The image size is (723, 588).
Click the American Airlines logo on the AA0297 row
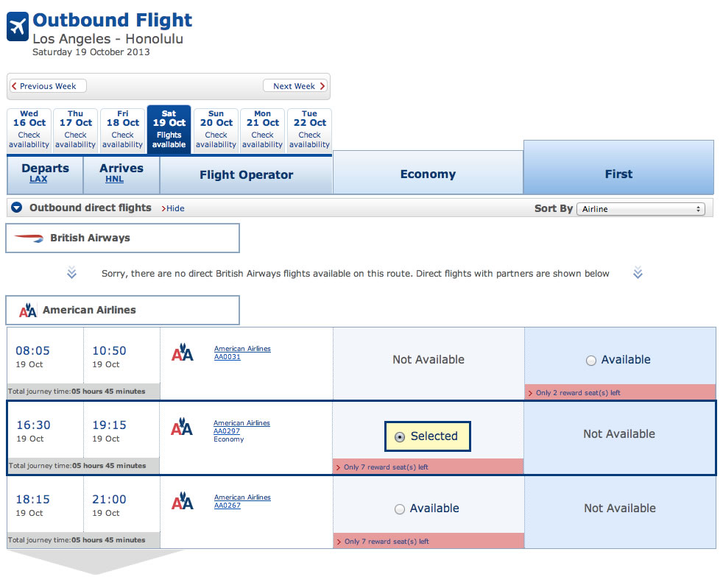click(x=182, y=427)
